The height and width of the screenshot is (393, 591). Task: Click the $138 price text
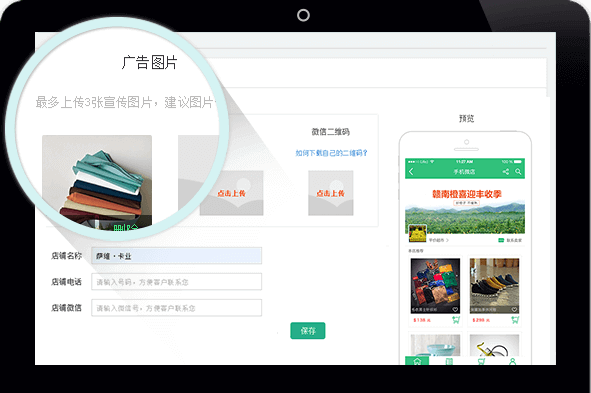[422, 320]
